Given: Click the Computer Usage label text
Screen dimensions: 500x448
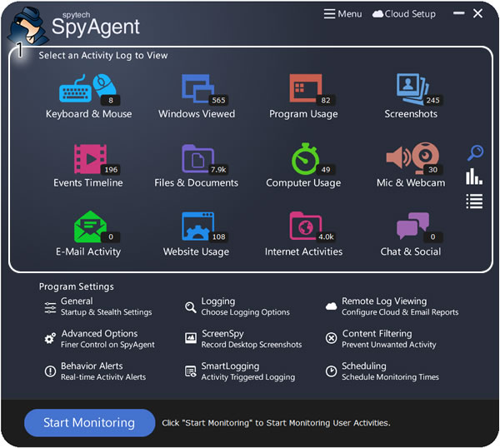Looking at the screenshot, I should coord(303,183).
